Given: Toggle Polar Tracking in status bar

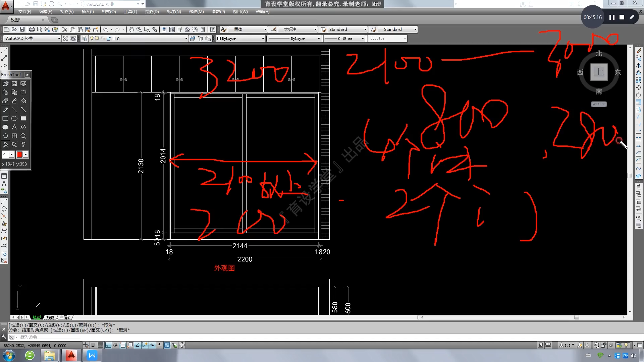Looking at the screenshot, I should tap(115, 345).
